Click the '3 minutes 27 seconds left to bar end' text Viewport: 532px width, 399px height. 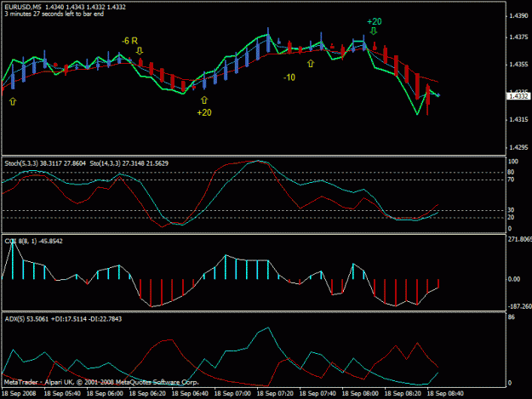click(54, 14)
